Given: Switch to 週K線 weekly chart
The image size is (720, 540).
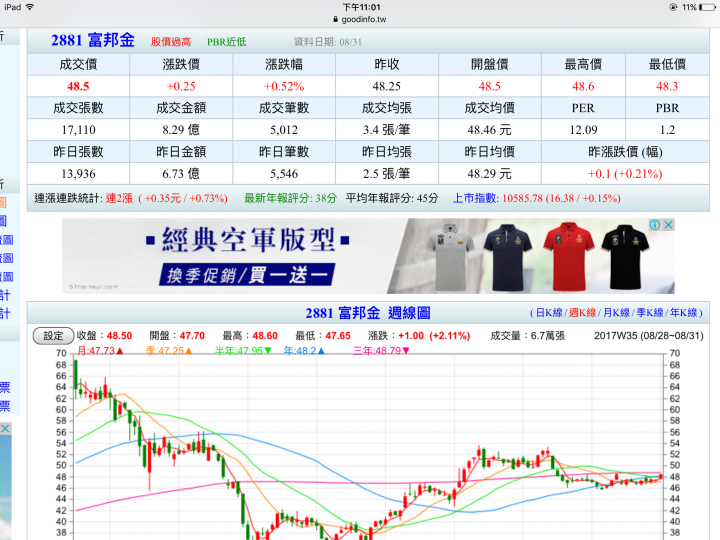Looking at the screenshot, I should point(582,313).
